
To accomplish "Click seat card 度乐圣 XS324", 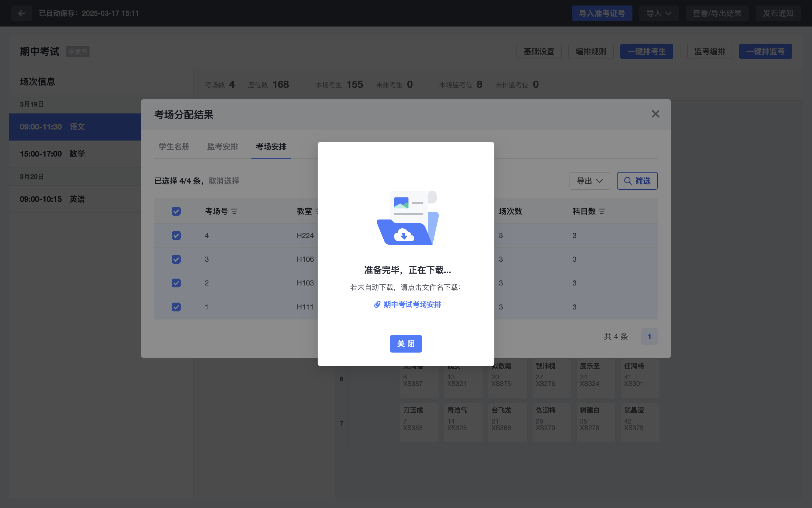I will point(596,378).
